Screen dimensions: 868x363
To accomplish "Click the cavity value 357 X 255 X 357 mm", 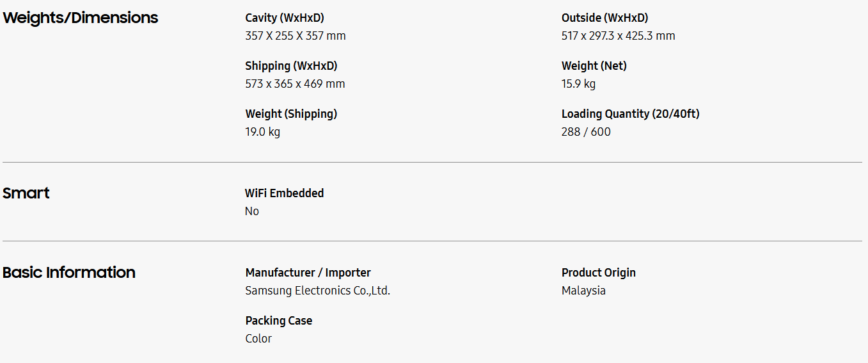I will coord(296,36).
